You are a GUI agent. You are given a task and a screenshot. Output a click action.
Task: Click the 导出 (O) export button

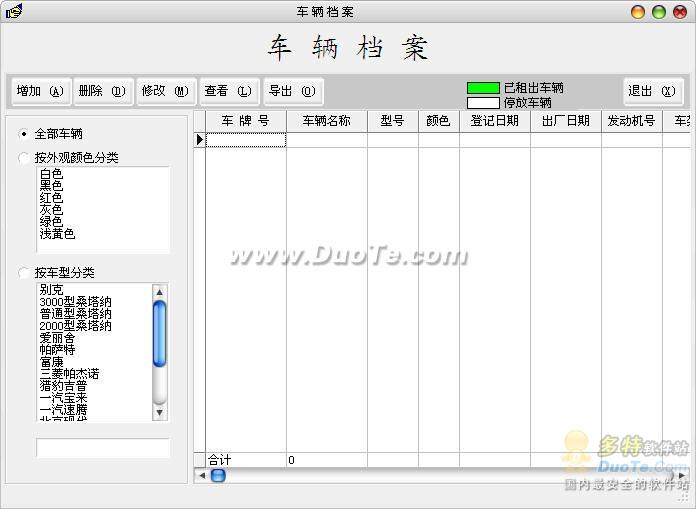click(291, 91)
